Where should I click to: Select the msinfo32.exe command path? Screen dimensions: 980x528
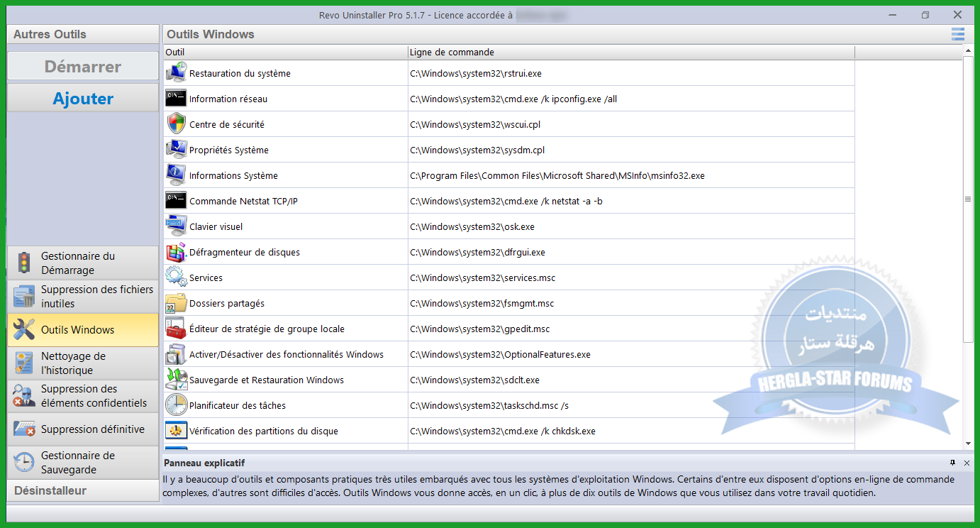[x=557, y=176]
